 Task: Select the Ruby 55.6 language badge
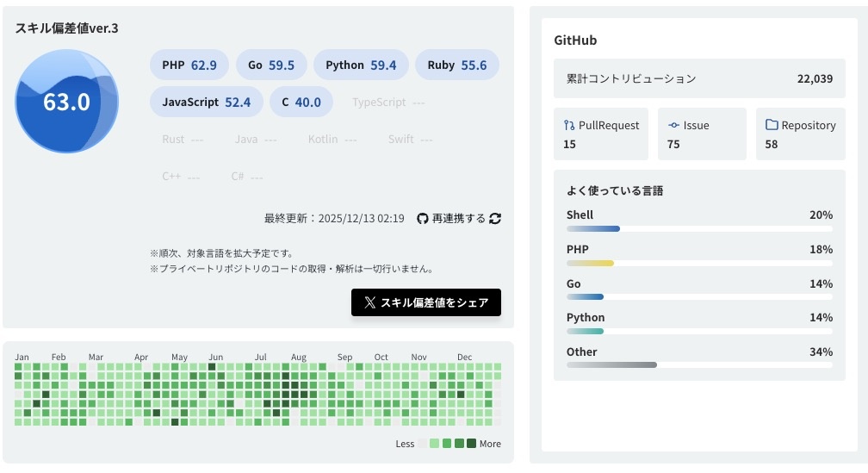(x=456, y=65)
